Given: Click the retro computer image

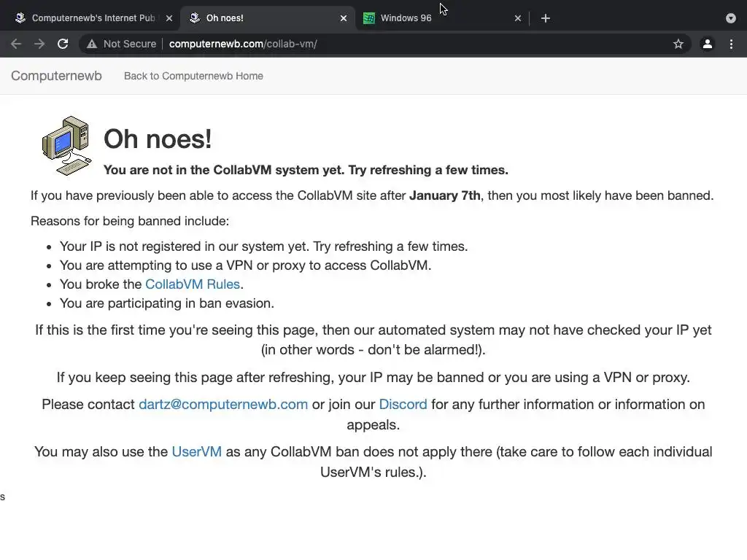Looking at the screenshot, I should pos(66,146).
